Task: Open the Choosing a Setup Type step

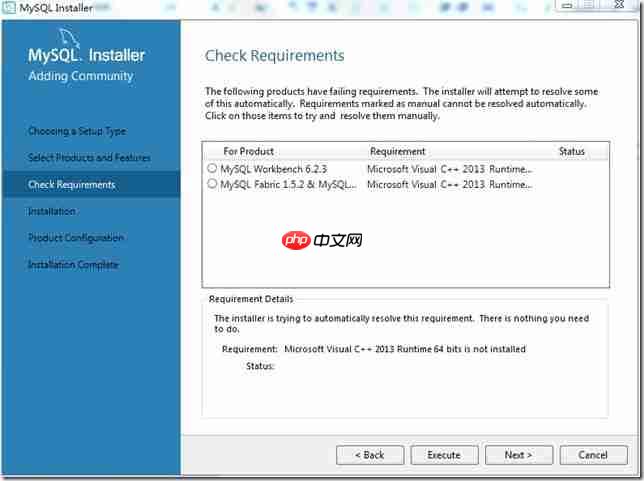Action: click(77, 131)
